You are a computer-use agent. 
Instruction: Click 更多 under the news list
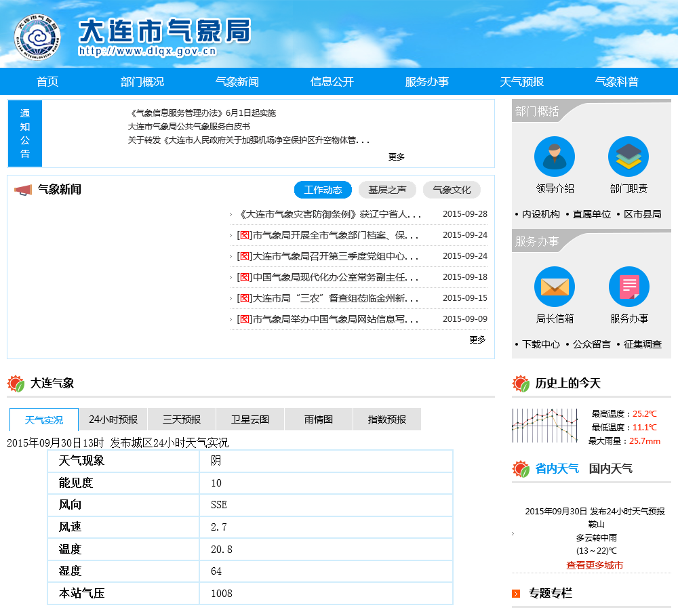477,340
